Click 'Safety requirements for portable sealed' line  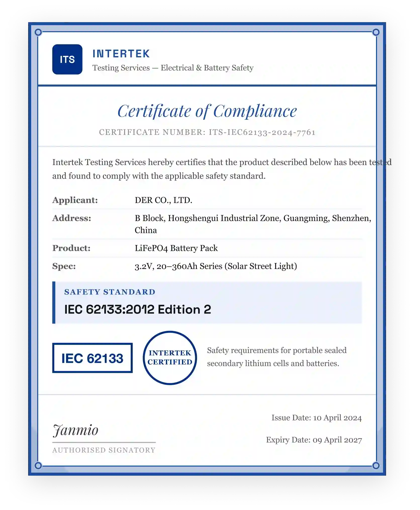277,350
